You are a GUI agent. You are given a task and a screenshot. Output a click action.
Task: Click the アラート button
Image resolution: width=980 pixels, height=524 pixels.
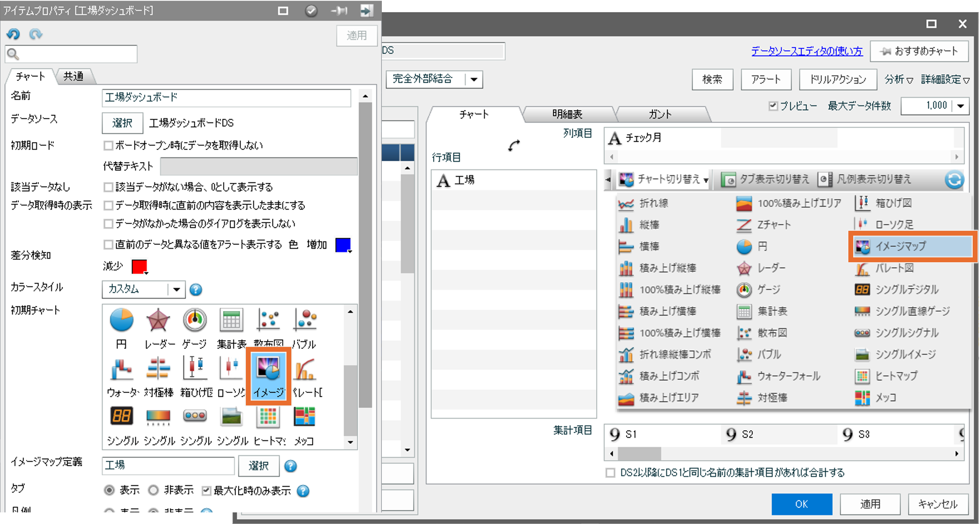pos(766,79)
